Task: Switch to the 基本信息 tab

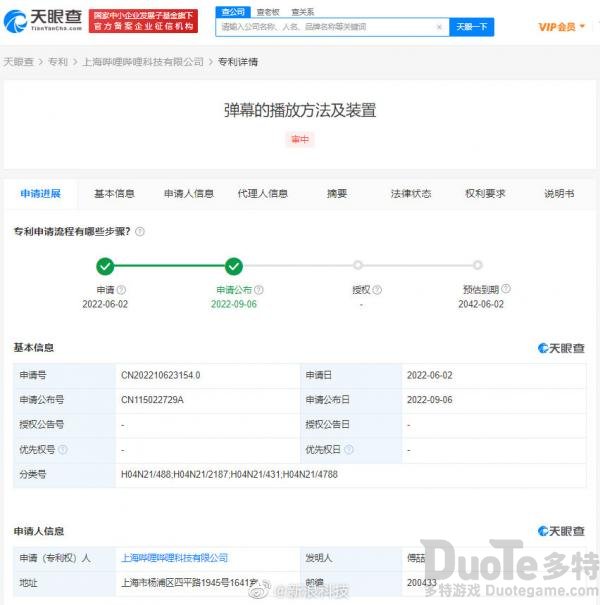Action: (114, 194)
